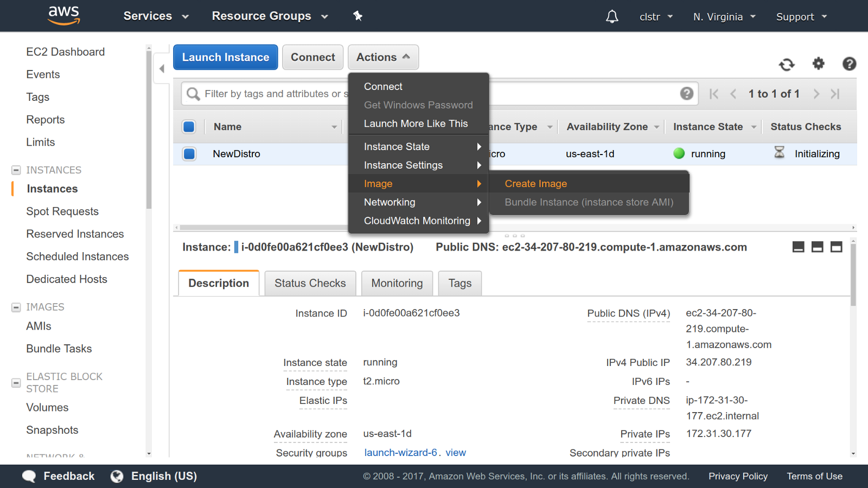Click the filter search input field
The width and height of the screenshot is (868, 488).
click(271, 94)
